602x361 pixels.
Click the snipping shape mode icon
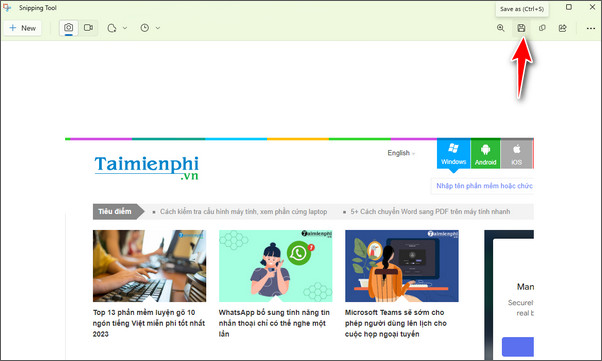[112, 28]
